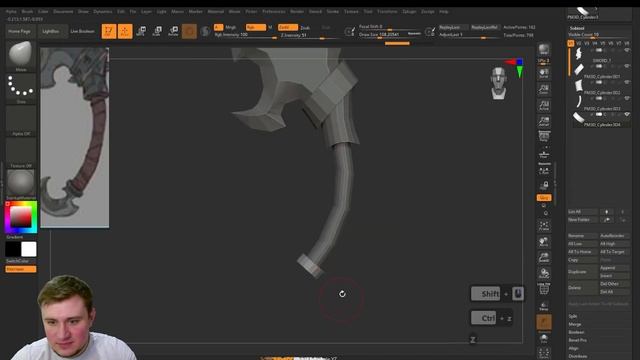Open the Transform menu
This screenshot has height=360, width=640.
387,11
